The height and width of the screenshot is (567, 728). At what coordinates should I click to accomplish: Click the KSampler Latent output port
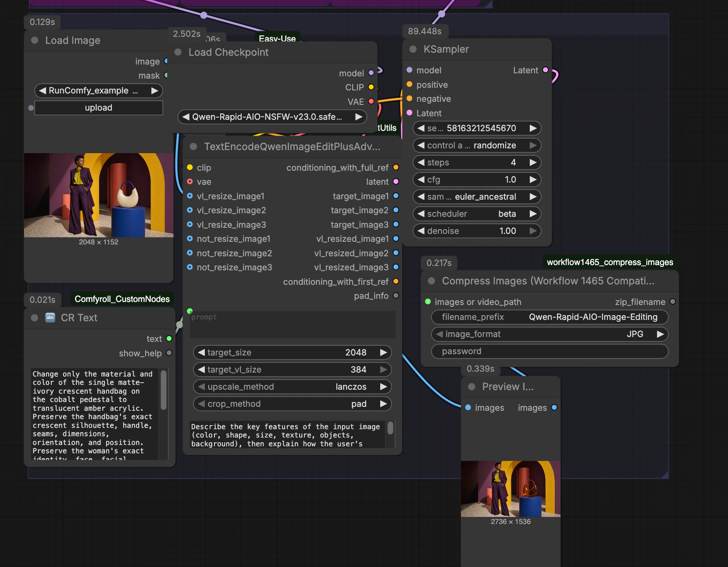click(x=546, y=70)
